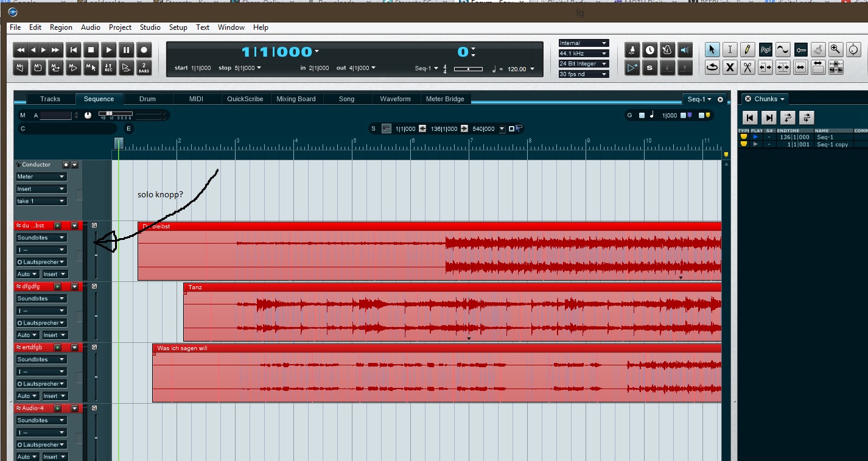Open the 44.1 kHz sample rate dropdown
868x461 pixels.
pos(583,54)
